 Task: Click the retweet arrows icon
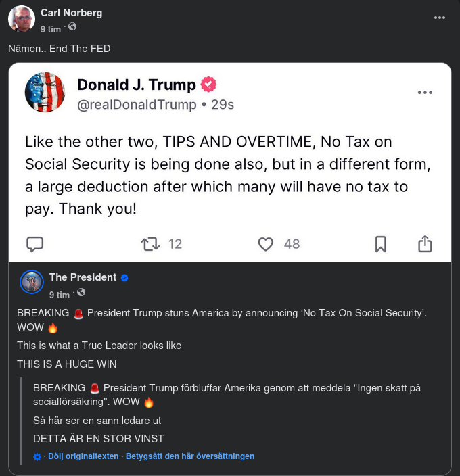tap(149, 244)
